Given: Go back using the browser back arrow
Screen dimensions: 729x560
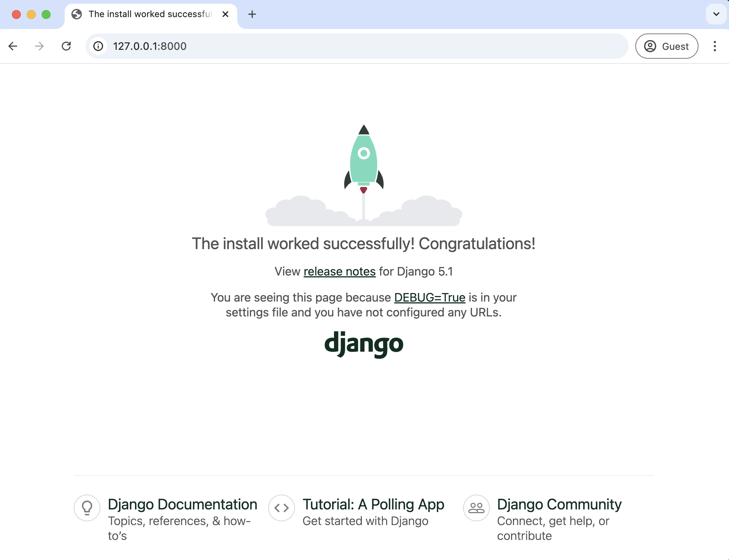Looking at the screenshot, I should (x=13, y=46).
